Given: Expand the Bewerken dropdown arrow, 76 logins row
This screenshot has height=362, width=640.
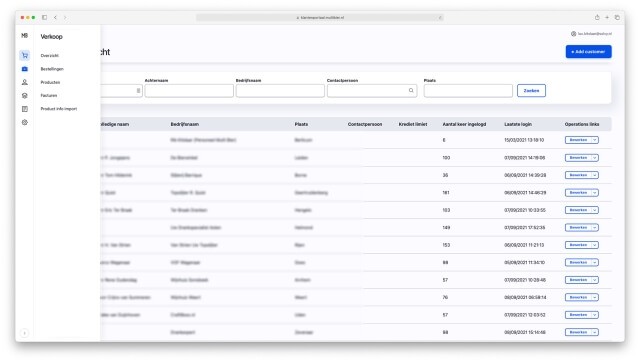Looking at the screenshot, I should pyautogui.click(x=595, y=298).
